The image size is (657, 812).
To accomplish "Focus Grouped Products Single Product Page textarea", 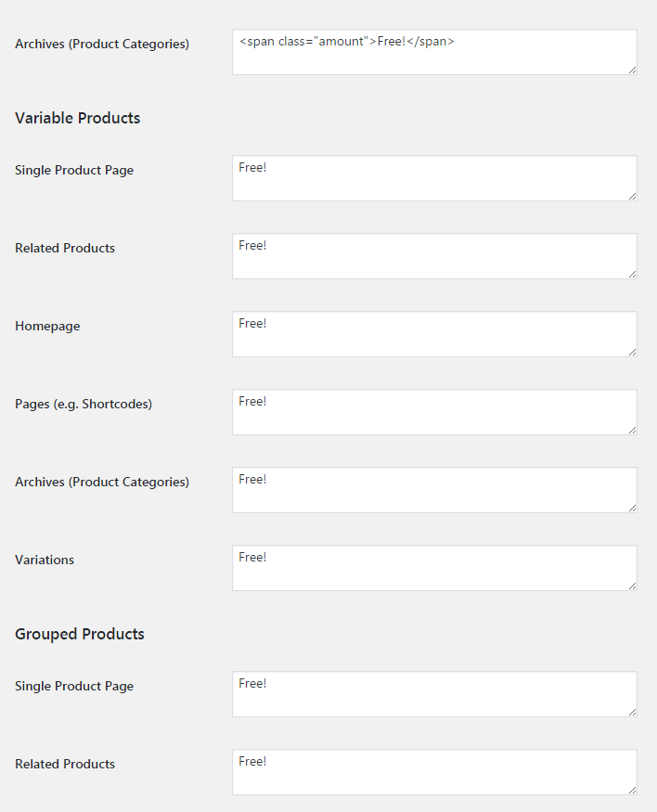I will (x=434, y=694).
